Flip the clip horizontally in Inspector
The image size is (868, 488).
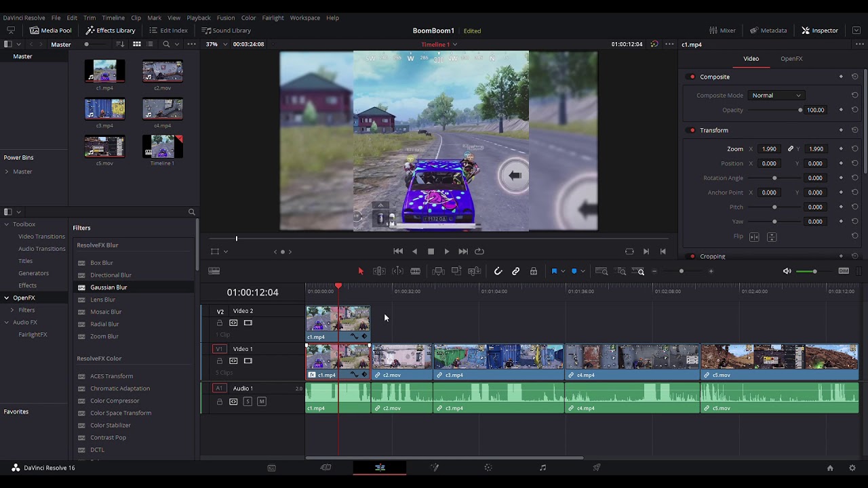754,237
